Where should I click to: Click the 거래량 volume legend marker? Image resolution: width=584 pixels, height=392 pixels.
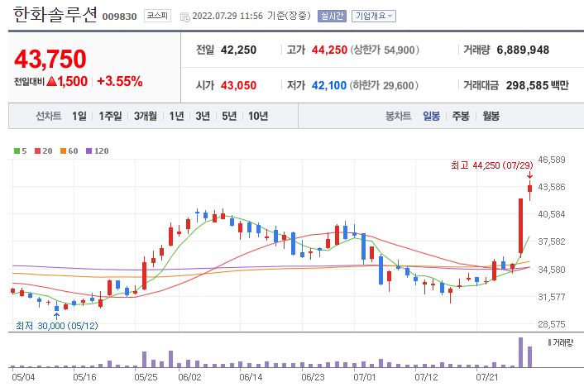pos(549,342)
